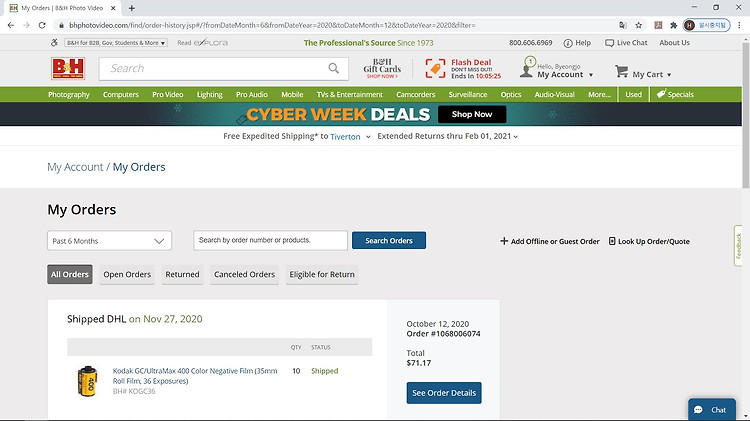Click the accessibility icon in top bar
The width and height of the screenshot is (750, 421).
pos(54,43)
